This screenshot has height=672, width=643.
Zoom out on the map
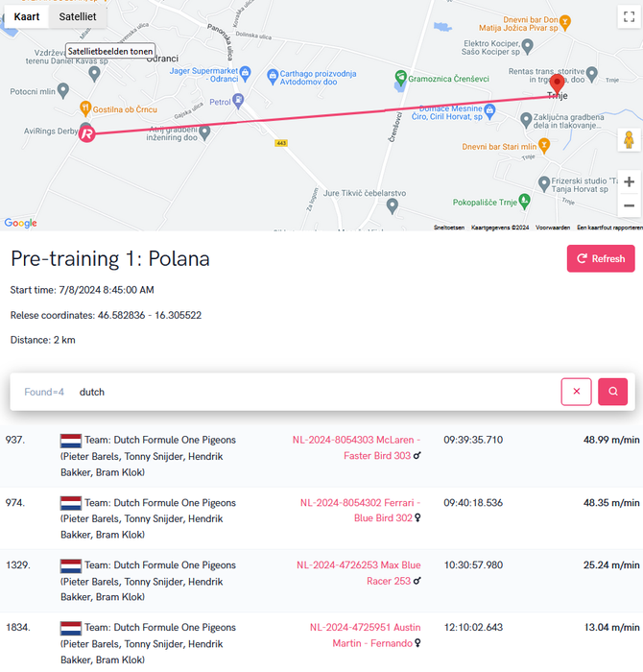click(629, 205)
